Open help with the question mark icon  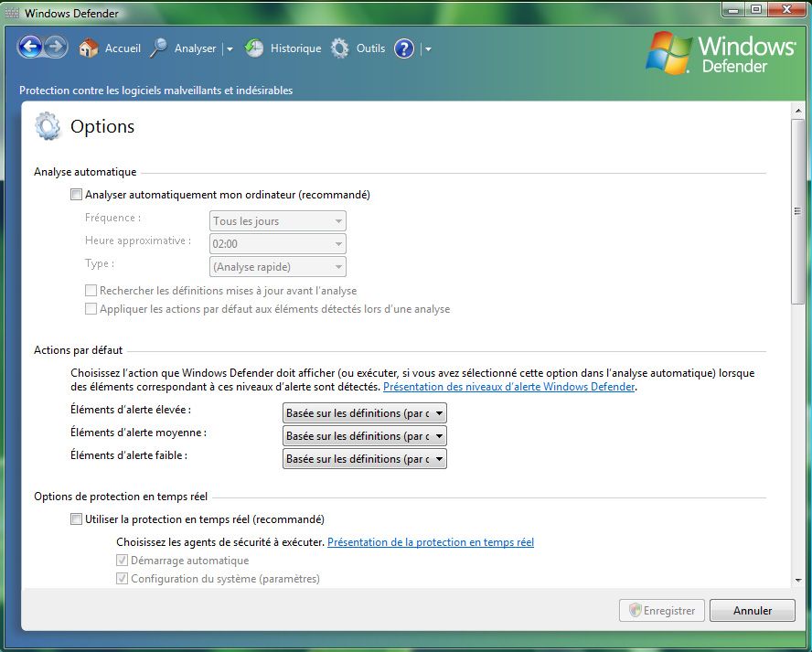coord(404,48)
